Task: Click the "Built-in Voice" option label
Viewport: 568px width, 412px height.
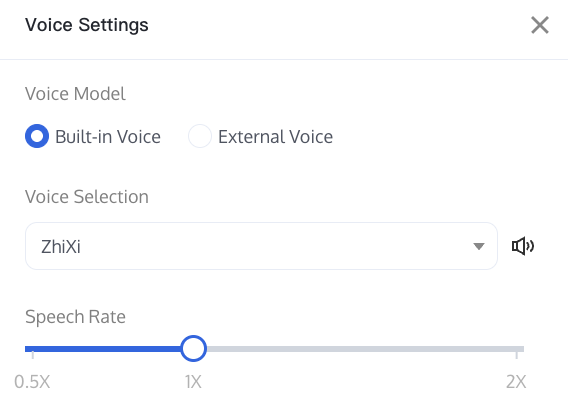Action: tap(108, 137)
